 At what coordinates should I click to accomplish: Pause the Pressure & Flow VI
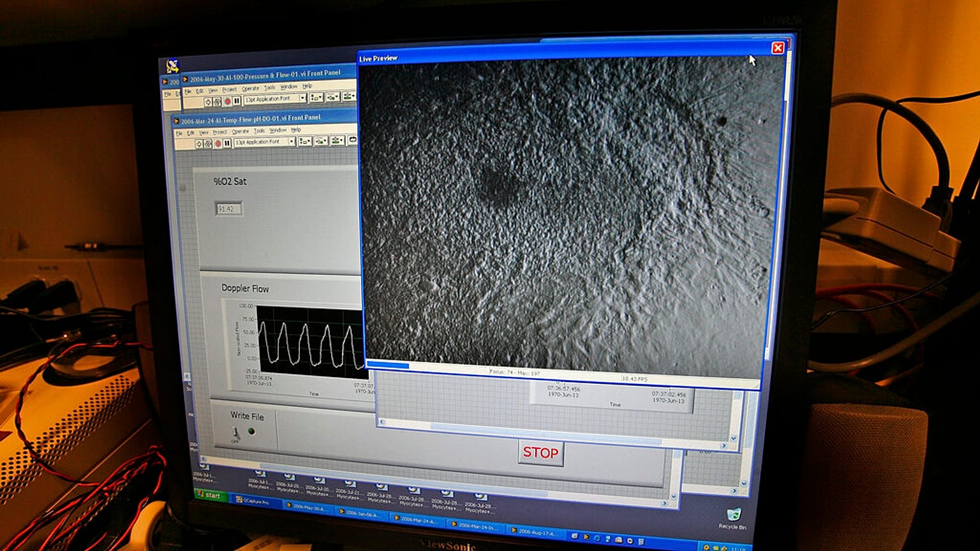coord(237,101)
